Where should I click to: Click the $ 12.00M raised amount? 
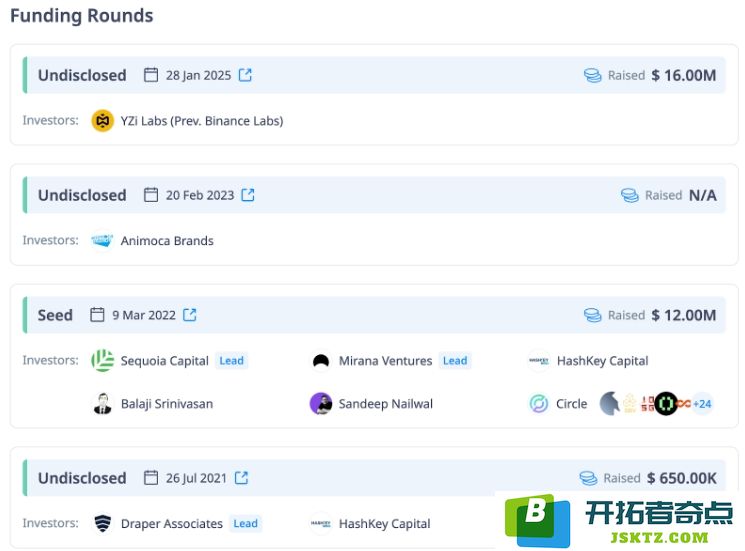pos(684,315)
